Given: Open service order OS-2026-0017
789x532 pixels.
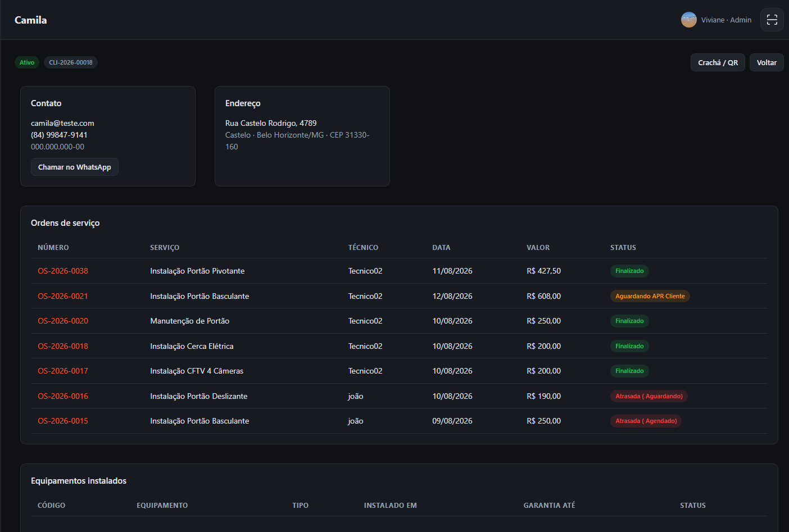Looking at the screenshot, I should point(63,371).
